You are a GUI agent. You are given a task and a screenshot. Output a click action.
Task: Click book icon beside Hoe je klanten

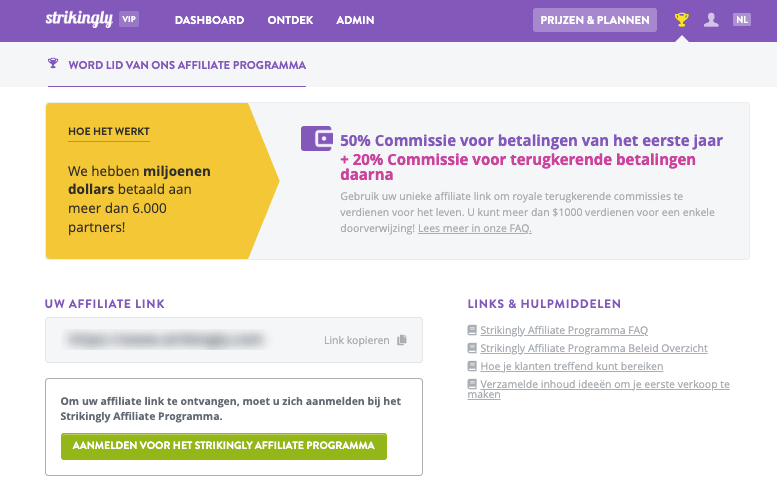(x=472, y=366)
